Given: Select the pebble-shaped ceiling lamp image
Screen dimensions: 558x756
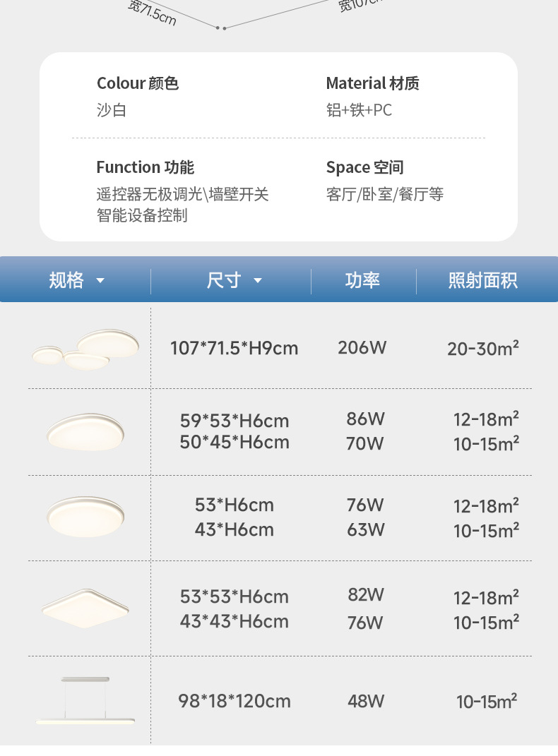Looking at the screenshot, I should click(85, 428).
